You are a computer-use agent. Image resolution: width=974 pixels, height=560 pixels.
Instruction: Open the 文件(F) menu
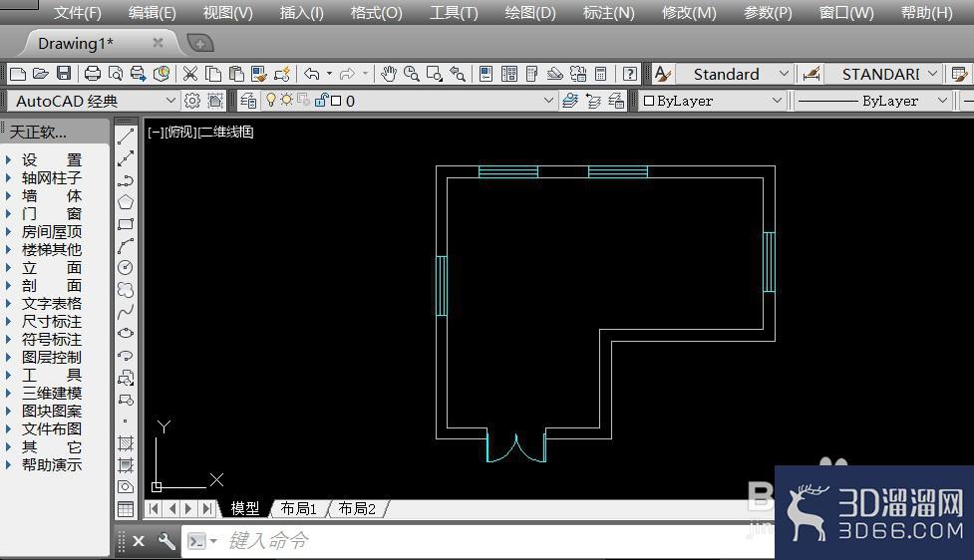pyautogui.click(x=77, y=12)
